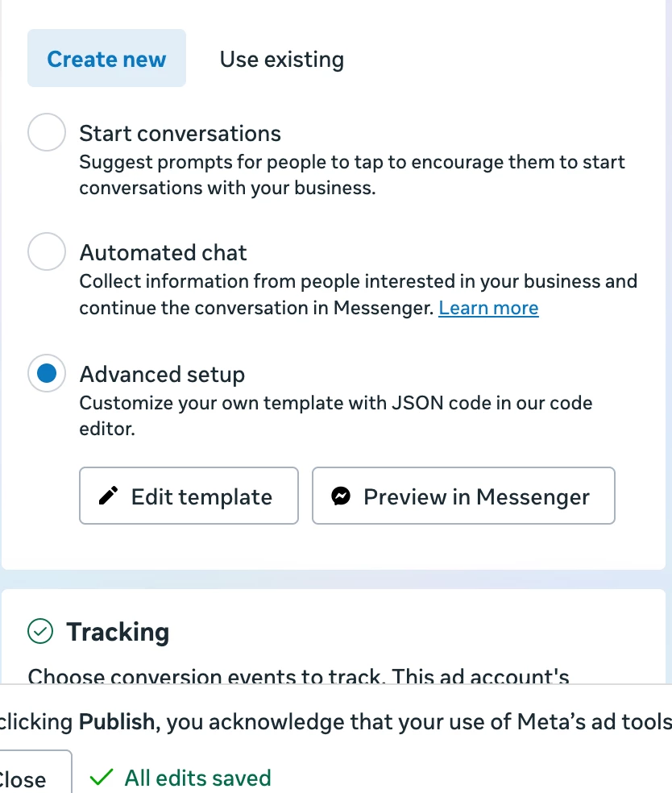Viewport: 672px width, 793px height.
Task: Switch to the Create new tab
Action: click(106, 59)
